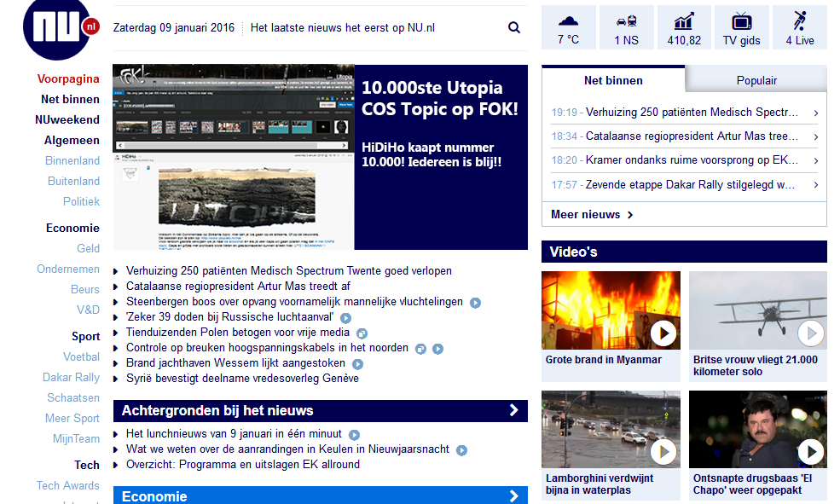Expand the Economie section chevron
840x504 pixels.
513,496
